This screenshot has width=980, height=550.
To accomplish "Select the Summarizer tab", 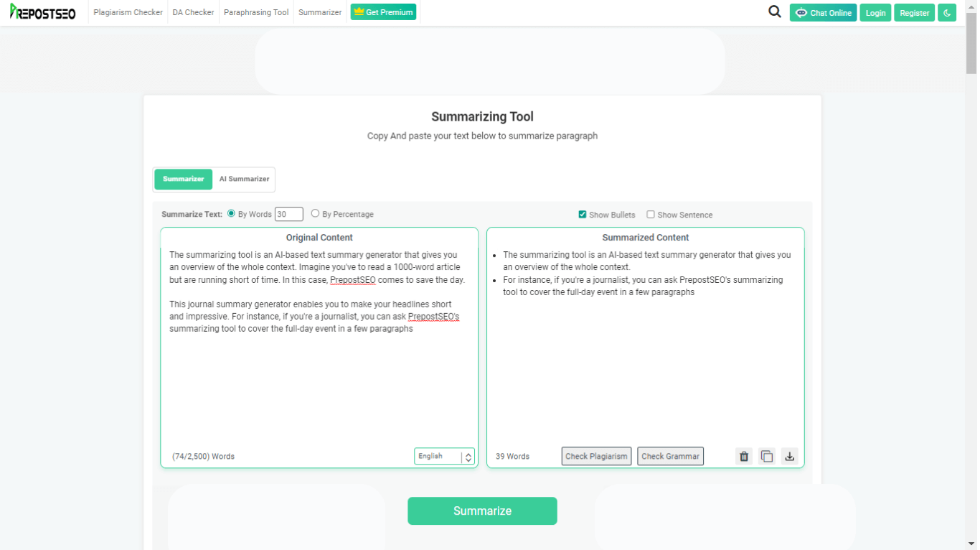I will click(x=184, y=179).
